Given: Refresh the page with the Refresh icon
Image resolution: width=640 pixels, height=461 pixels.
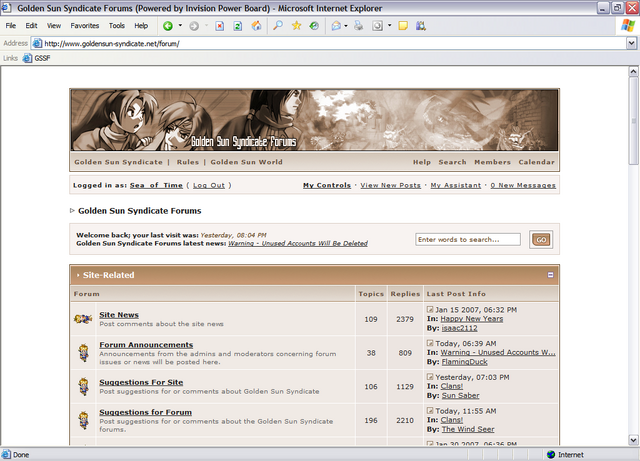Looking at the screenshot, I should click(238, 26).
